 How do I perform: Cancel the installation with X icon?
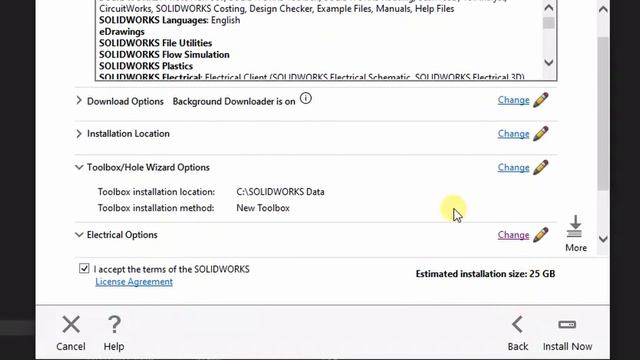click(71, 333)
